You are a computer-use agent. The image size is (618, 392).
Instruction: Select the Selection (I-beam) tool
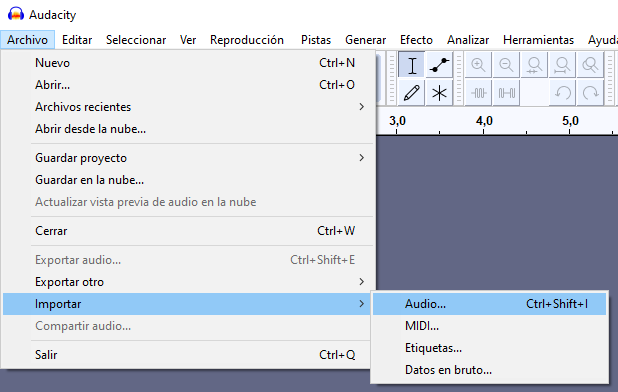[411, 65]
